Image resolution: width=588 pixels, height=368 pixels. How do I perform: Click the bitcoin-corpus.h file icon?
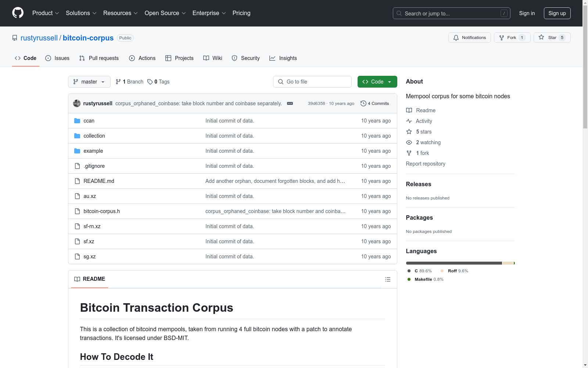point(77,211)
